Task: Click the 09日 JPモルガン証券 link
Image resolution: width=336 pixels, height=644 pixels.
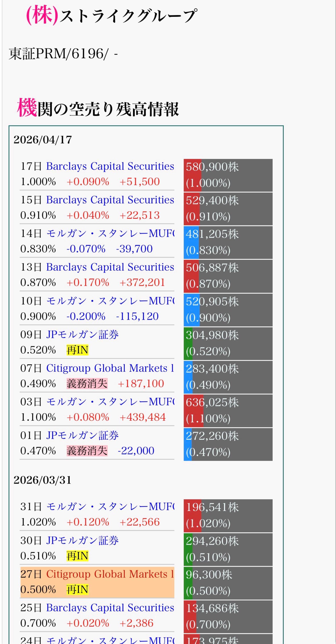Action: click(82, 335)
